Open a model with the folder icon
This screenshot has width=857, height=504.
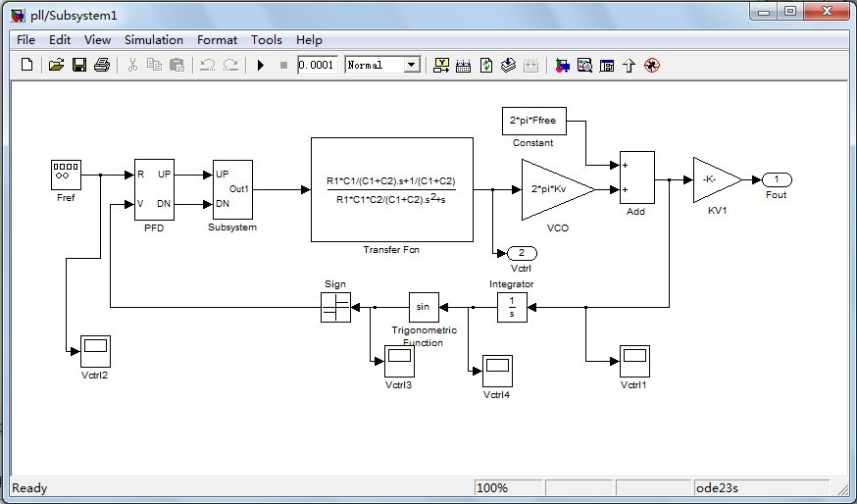point(56,65)
